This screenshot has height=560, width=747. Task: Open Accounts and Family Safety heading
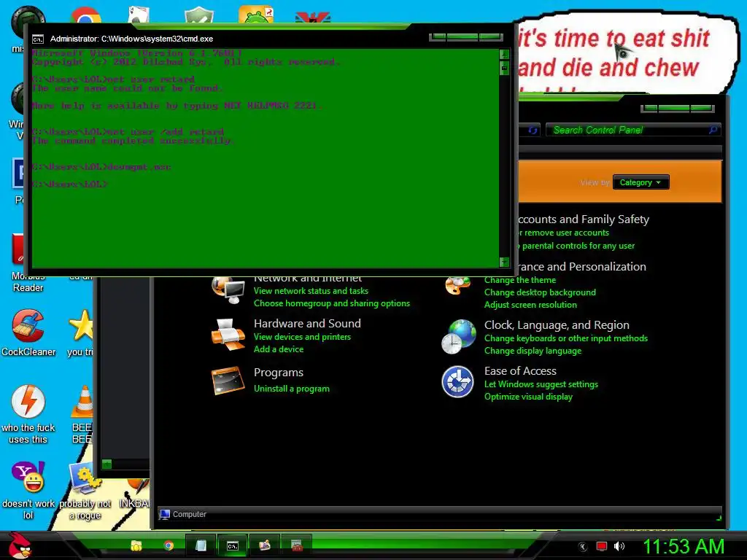(584, 219)
